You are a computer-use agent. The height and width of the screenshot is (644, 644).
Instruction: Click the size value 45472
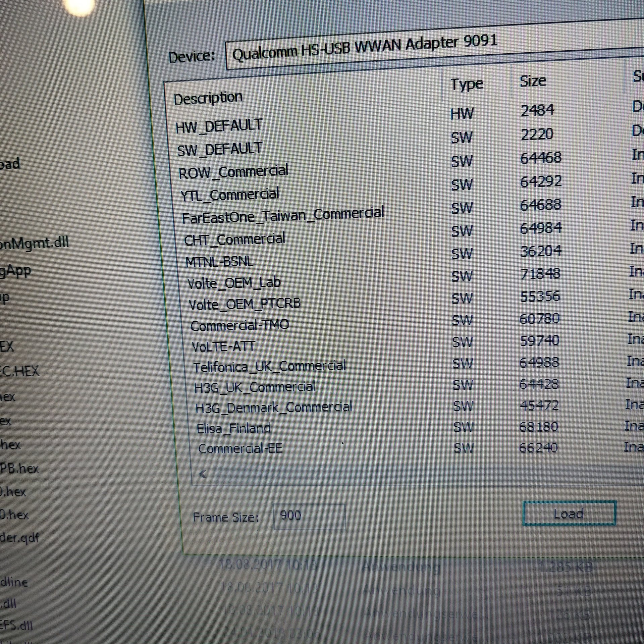[x=539, y=406]
